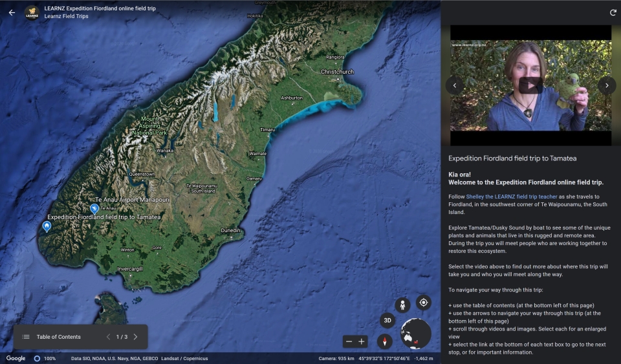Advance to next stop in the tour

pos(135,337)
